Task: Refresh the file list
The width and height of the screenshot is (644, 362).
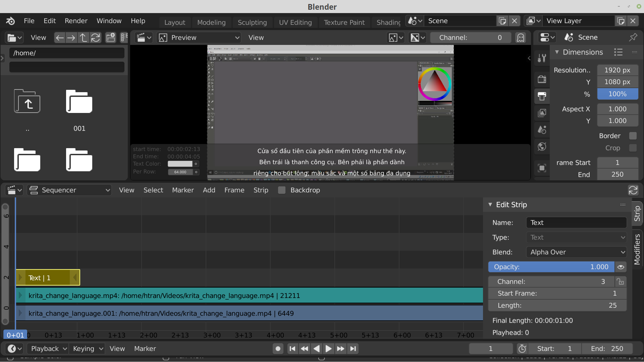Action: (96, 38)
